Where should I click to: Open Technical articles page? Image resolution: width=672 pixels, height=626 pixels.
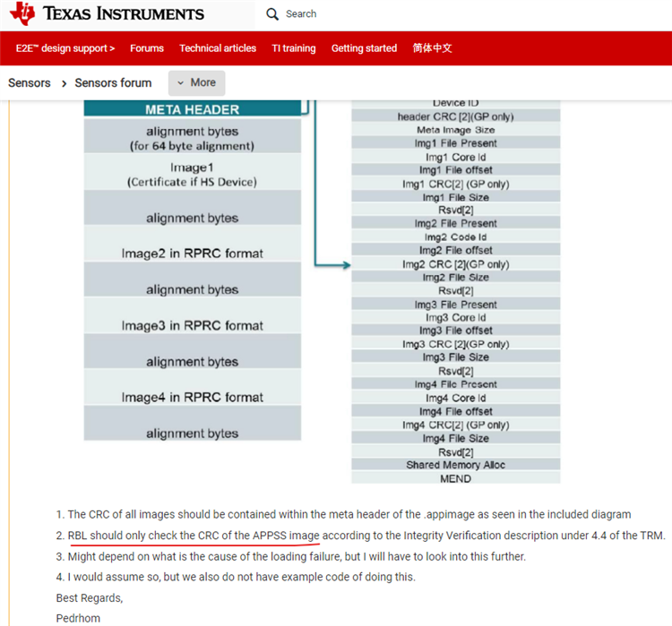pos(218,48)
